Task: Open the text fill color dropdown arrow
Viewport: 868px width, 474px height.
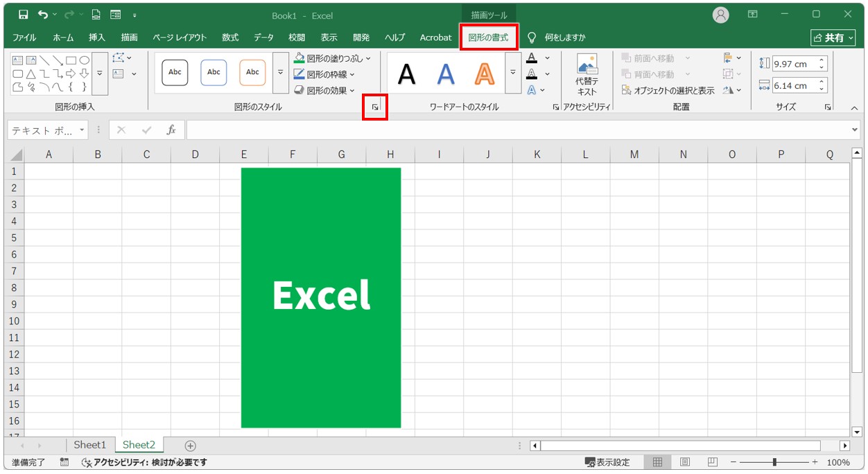Action: pyautogui.click(x=547, y=58)
